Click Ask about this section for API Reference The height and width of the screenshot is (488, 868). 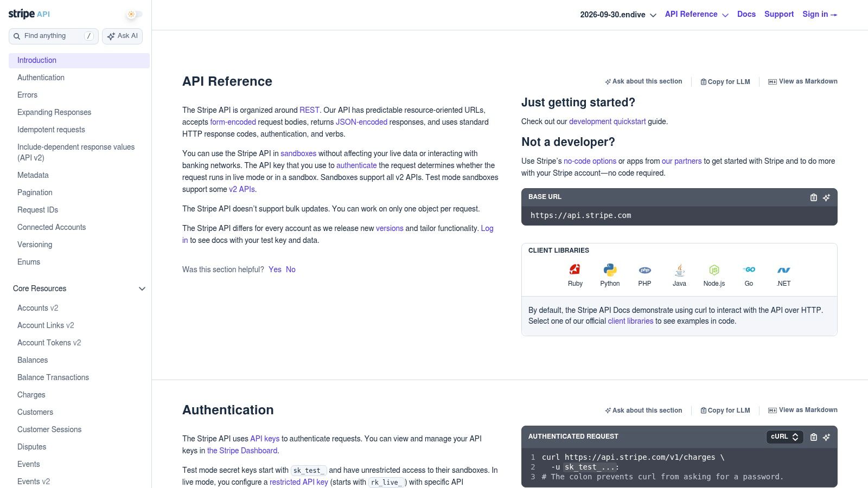click(643, 81)
